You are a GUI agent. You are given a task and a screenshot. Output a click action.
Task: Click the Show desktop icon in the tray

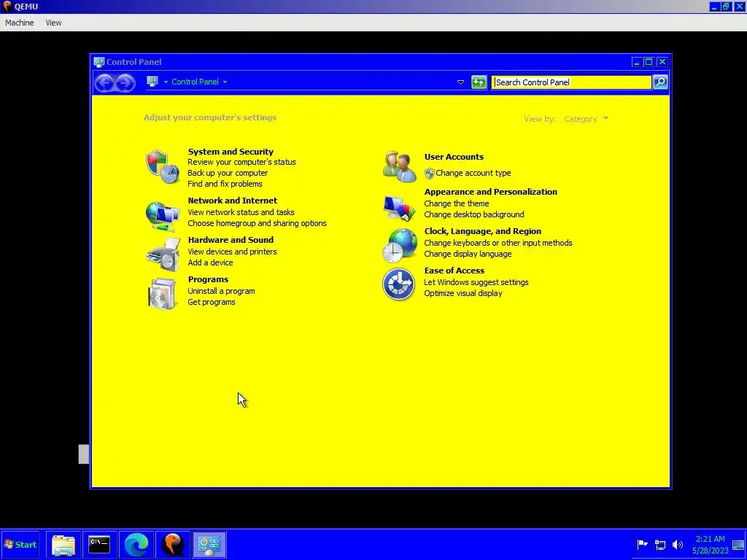pos(738,545)
